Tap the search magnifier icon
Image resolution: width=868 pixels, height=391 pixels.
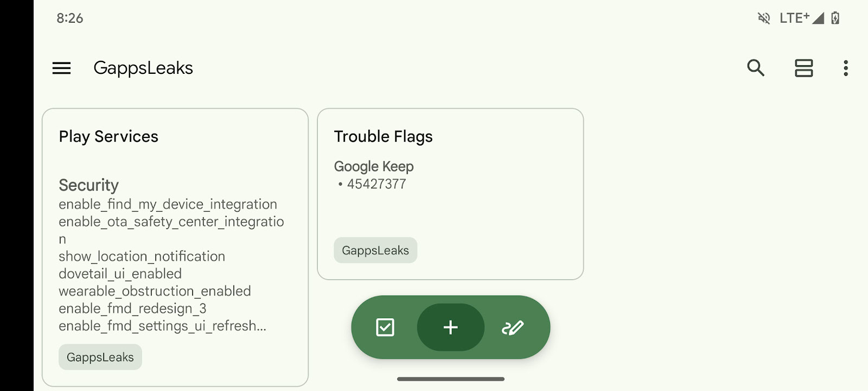click(x=756, y=68)
